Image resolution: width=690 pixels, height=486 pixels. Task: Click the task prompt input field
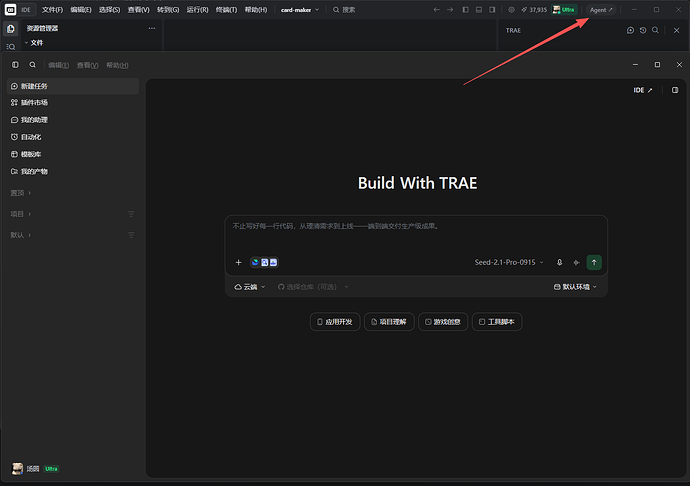click(416, 235)
